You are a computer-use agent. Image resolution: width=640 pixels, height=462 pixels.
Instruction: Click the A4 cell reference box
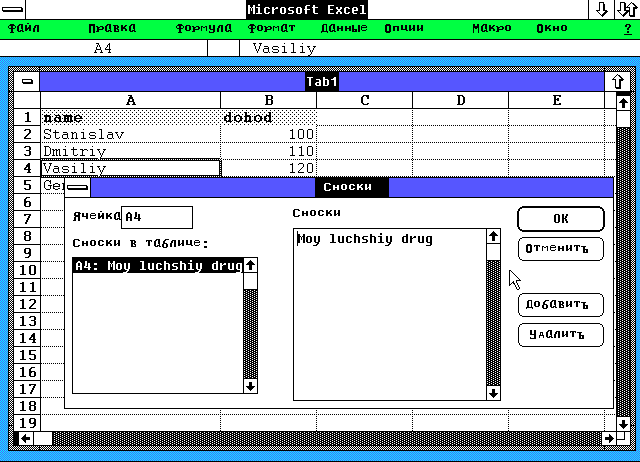pyautogui.click(x=103, y=49)
